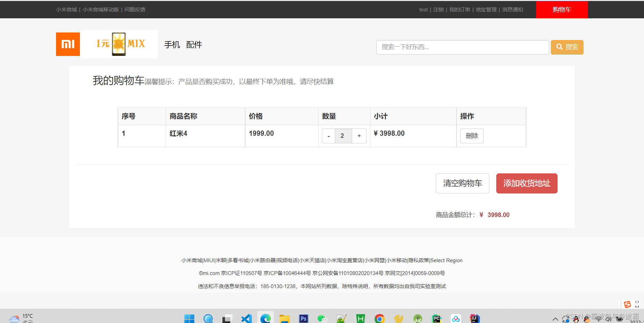
Task: Open the footer 隐私政策 link
Action: [x=418, y=260]
